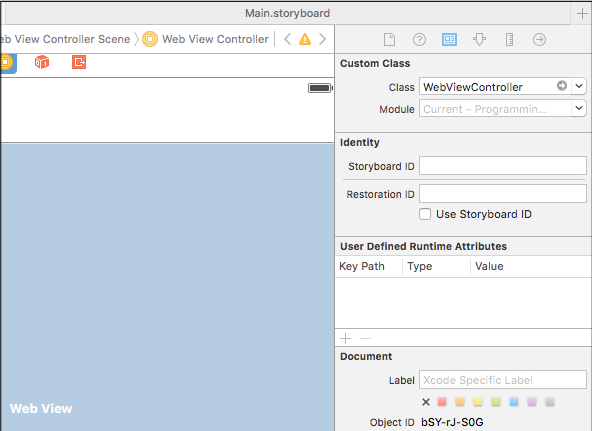Pick the orange label color
The height and width of the screenshot is (431, 592).
[x=459, y=402]
